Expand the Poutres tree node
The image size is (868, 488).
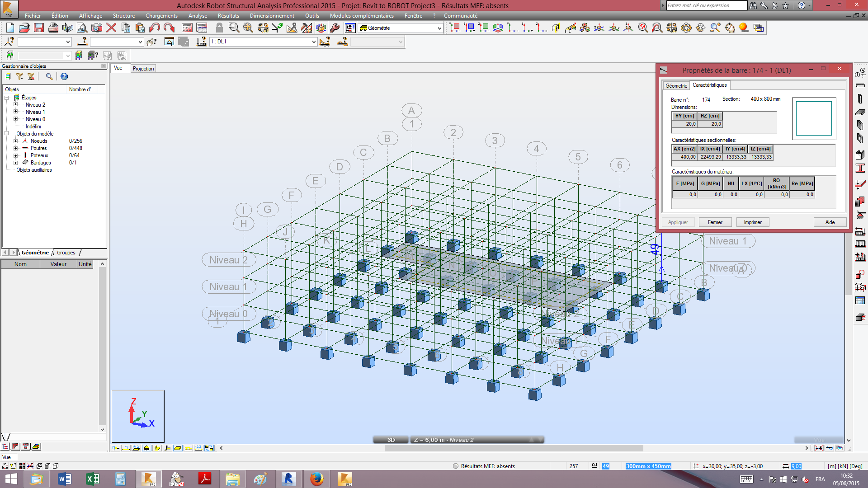coord(15,148)
